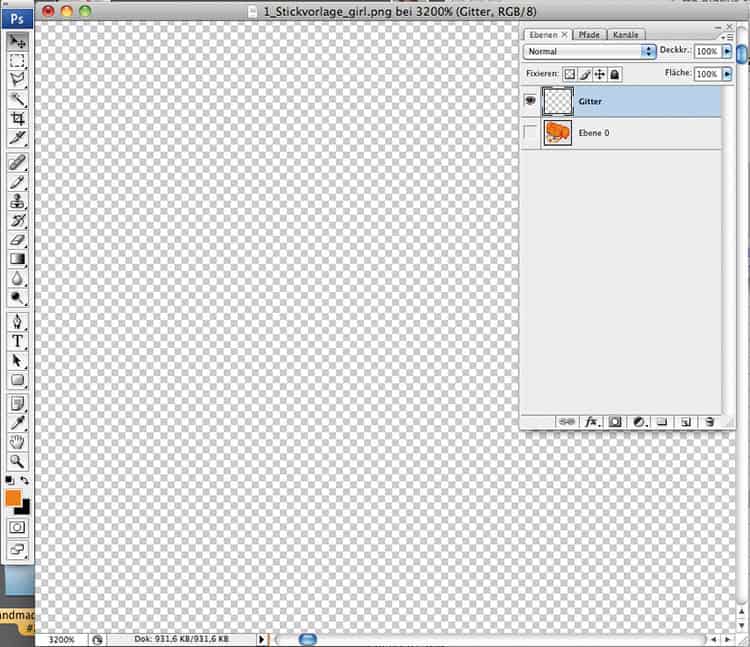Create a new layer in Ebenen panel
750x647 pixels.
pos(686,422)
